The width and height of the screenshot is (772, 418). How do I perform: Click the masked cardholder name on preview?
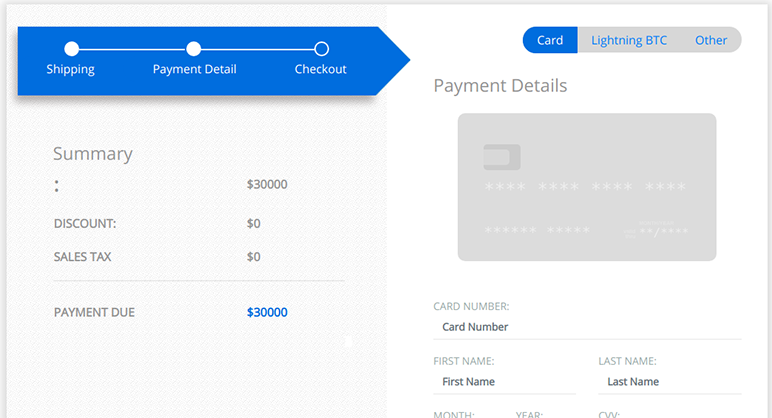click(537, 230)
